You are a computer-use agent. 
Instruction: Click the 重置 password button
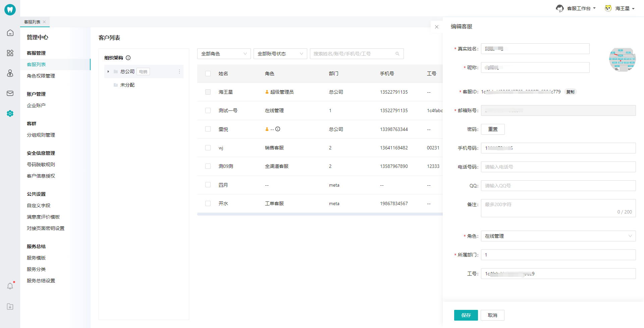(x=493, y=129)
